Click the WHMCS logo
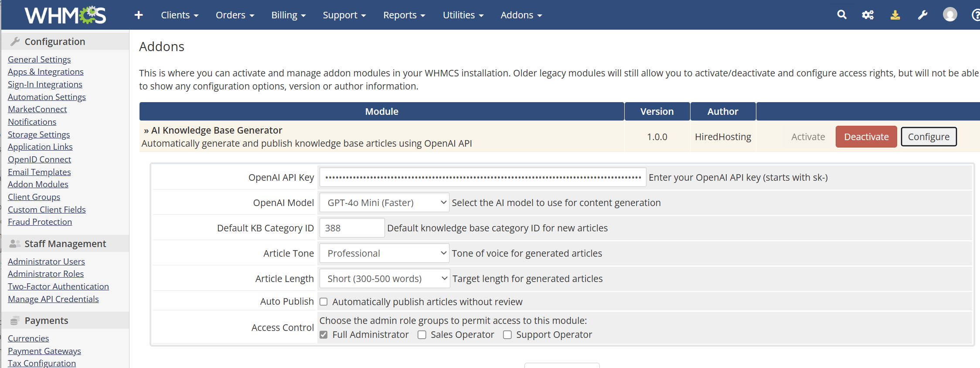980x368 pixels. (x=65, y=15)
